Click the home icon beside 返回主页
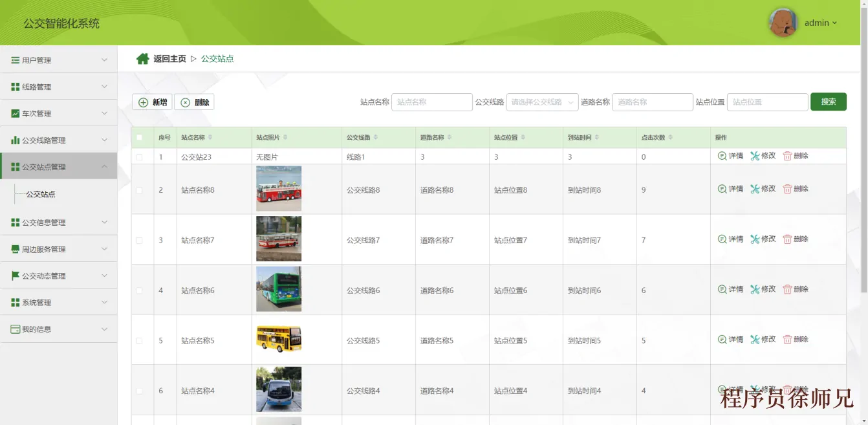Screen dimensions: 868x425 [142, 59]
